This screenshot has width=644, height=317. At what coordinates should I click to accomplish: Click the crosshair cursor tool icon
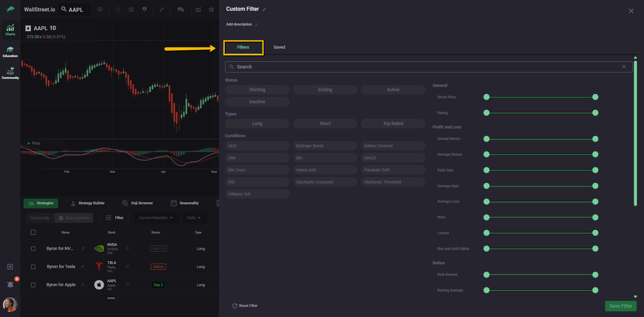(x=118, y=9)
